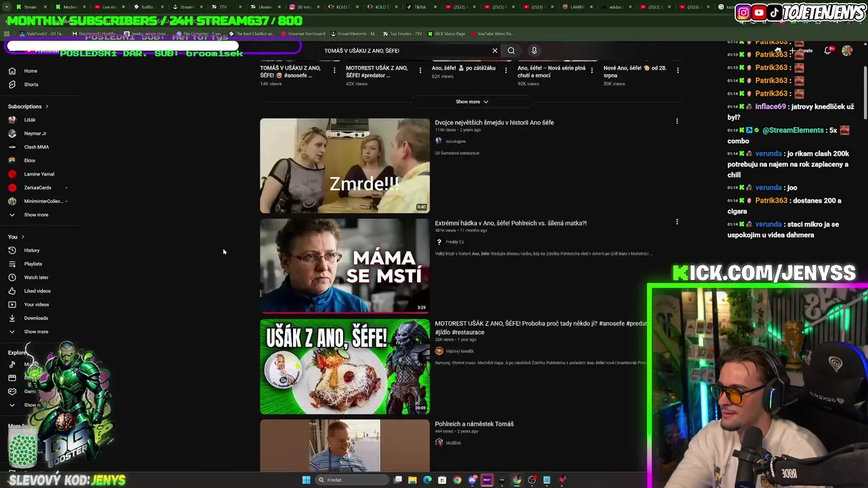
Task: Launch Microsoft Edge from taskbar
Action: 427,480
